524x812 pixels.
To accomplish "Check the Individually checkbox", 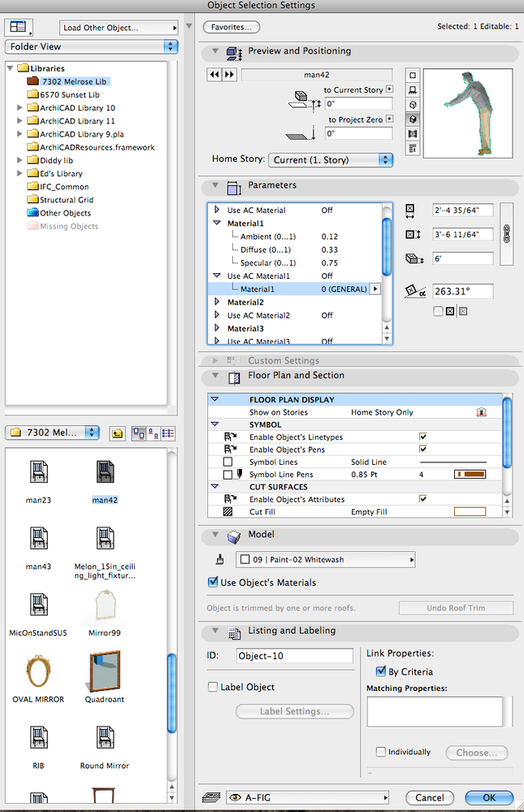I will coord(381,751).
